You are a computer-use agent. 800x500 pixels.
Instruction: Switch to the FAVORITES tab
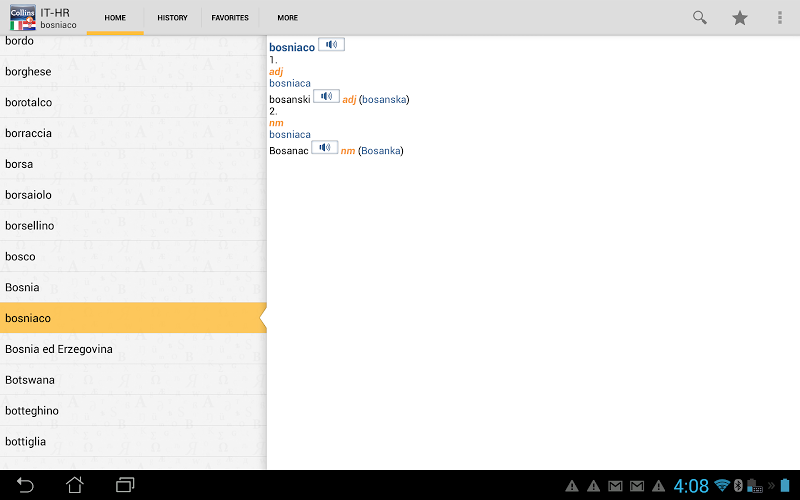[x=230, y=18]
